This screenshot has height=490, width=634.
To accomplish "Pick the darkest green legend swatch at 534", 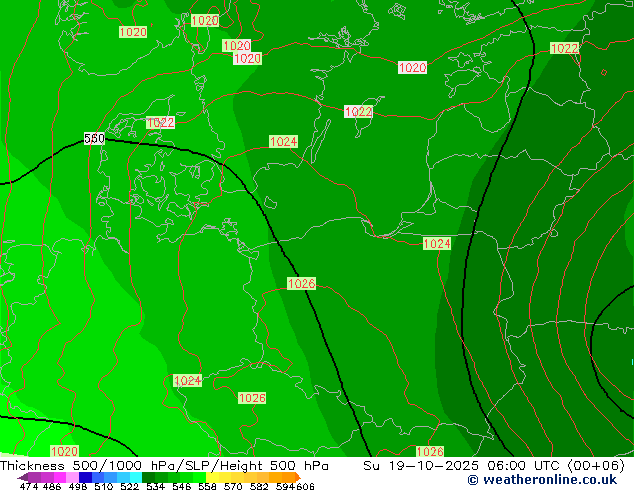I will [x=148, y=477].
